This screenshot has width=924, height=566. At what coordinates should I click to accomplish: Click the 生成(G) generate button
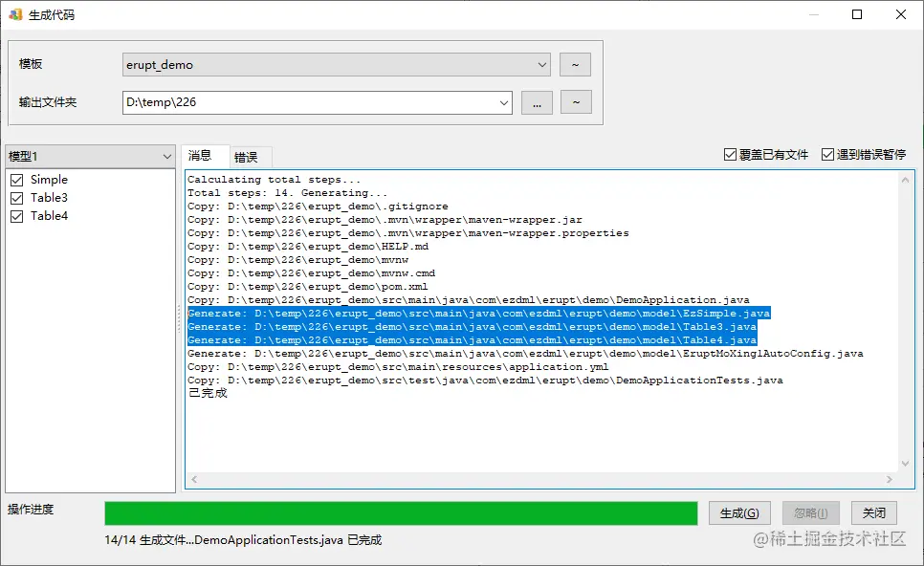point(739,513)
